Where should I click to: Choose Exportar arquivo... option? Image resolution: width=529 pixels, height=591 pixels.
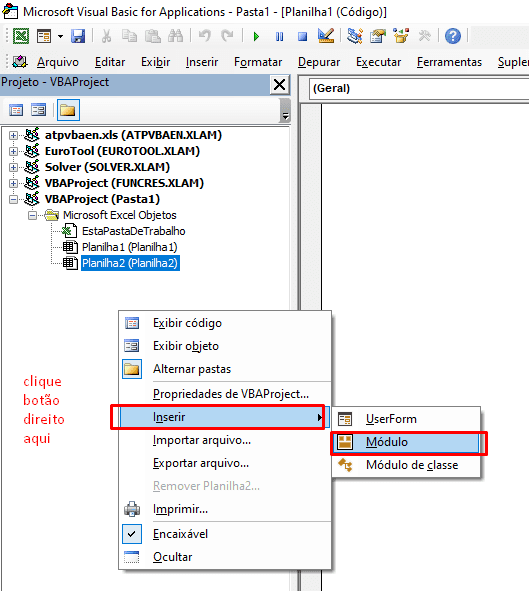click(x=225, y=463)
